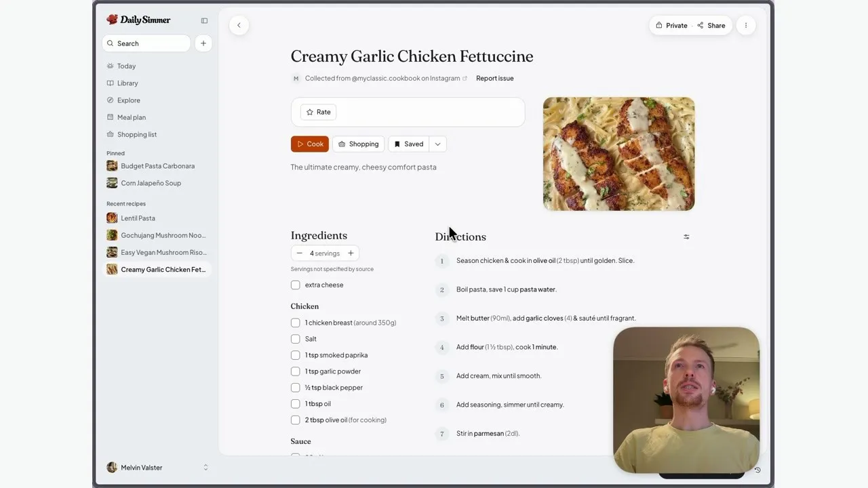Select Creamy Garlic Chicken Fettuccine in sidebar

157,270
